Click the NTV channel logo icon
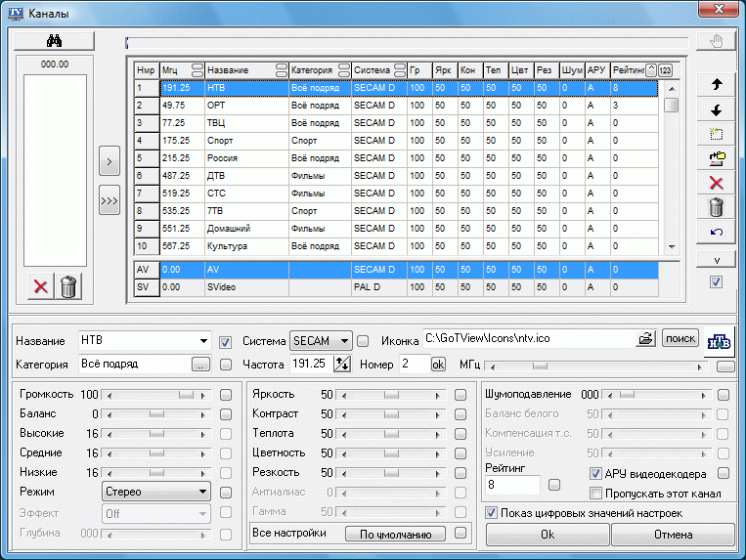Image resolution: width=746 pixels, height=560 pixels. click(x=719, y=341)
